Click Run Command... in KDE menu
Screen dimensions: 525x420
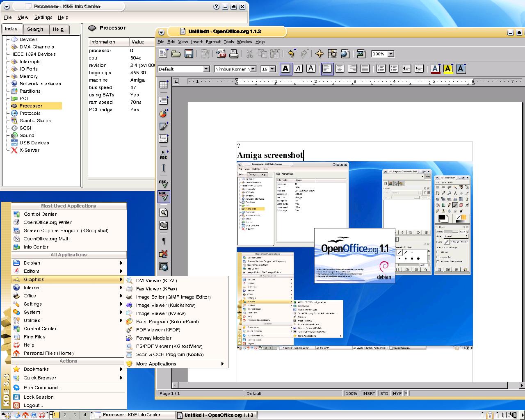coord(68,388)
